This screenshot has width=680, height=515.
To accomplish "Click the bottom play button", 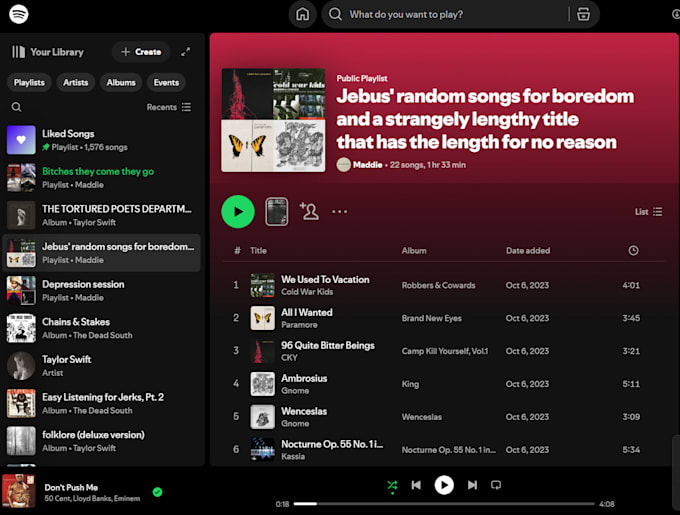I will pyautogui.click(x=444, y=485).
